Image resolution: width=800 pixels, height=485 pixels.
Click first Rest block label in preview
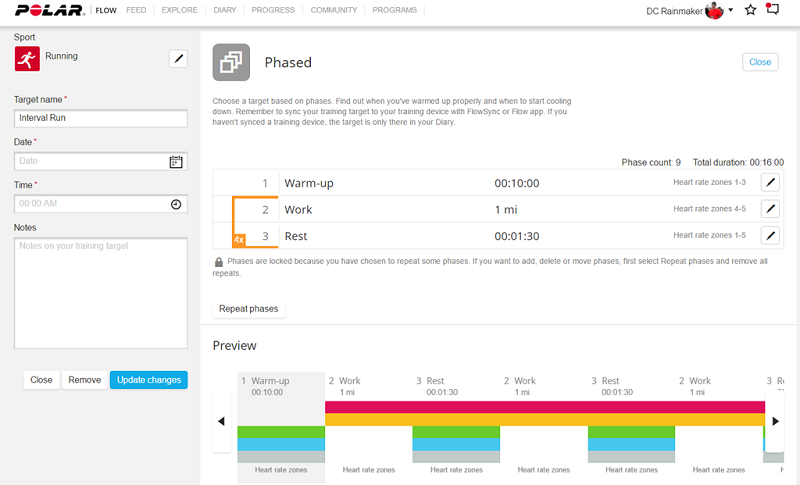coord(435,380)
